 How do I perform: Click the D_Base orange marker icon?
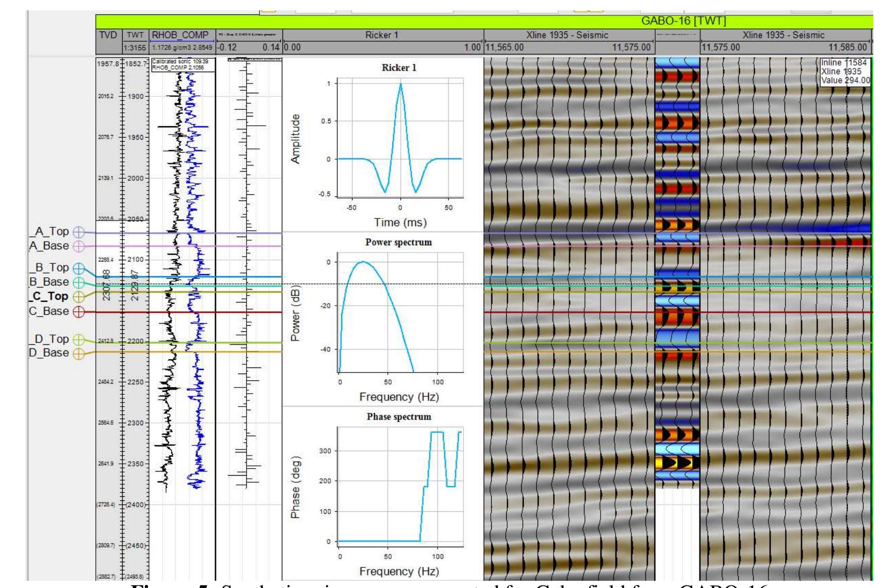point(78,354)
